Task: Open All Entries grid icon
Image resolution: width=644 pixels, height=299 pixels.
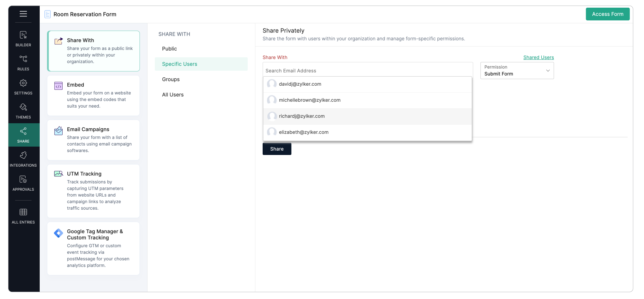Action: coord(23,212)
